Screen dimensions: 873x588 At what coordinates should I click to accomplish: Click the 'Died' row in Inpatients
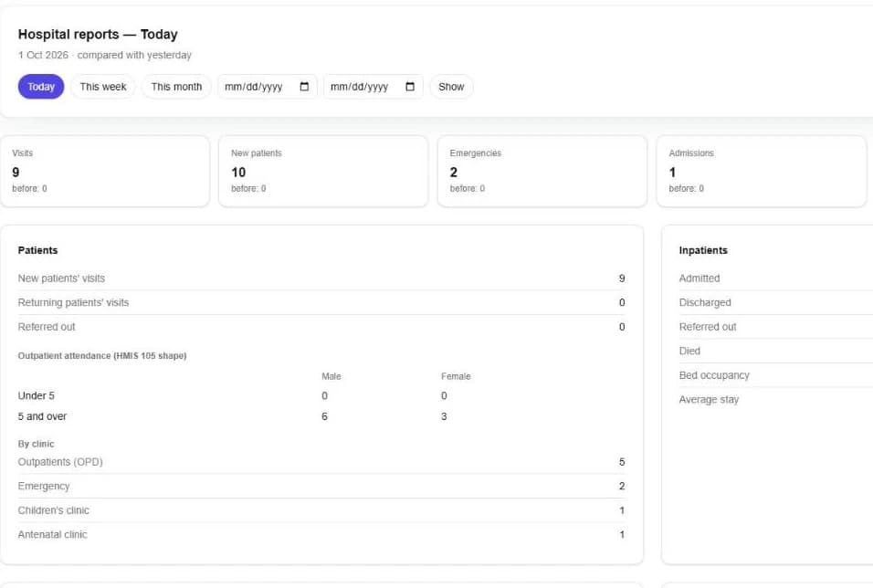775,351
